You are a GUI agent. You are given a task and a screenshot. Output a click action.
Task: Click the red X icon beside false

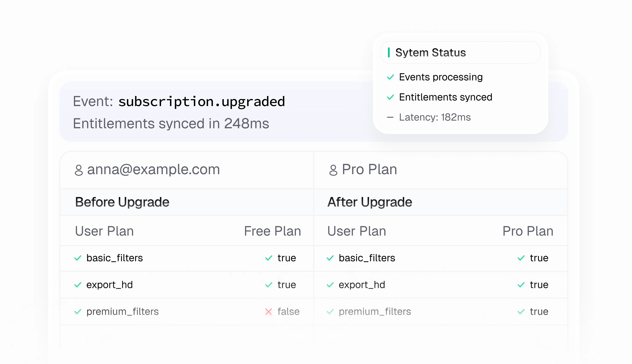269,312
